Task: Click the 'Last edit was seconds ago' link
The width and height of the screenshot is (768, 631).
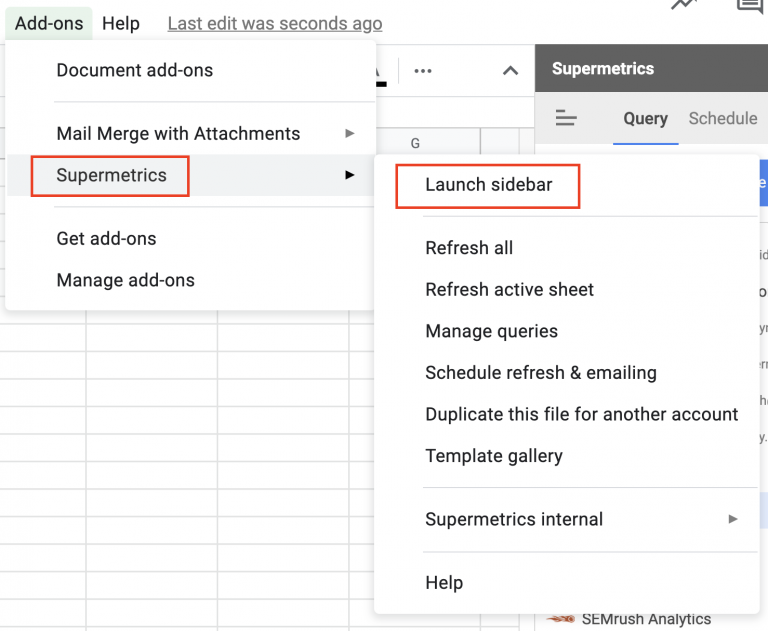Action: coord(274,23)
